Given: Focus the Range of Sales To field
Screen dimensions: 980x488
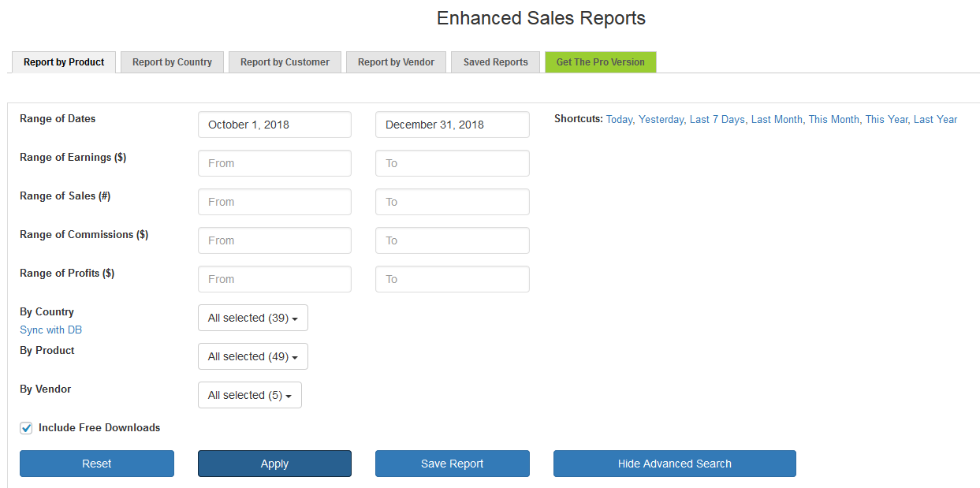Looking at the screenshot, I should pos(453,202).
